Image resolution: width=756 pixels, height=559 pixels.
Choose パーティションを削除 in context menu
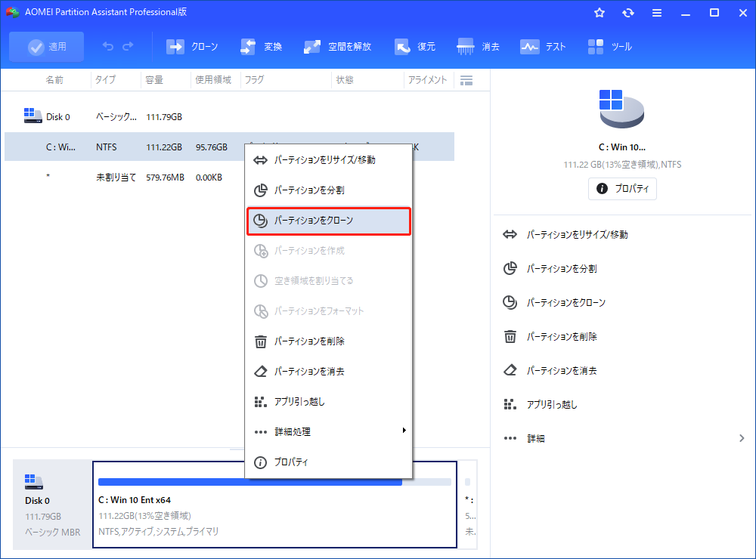tap(329, 341)
